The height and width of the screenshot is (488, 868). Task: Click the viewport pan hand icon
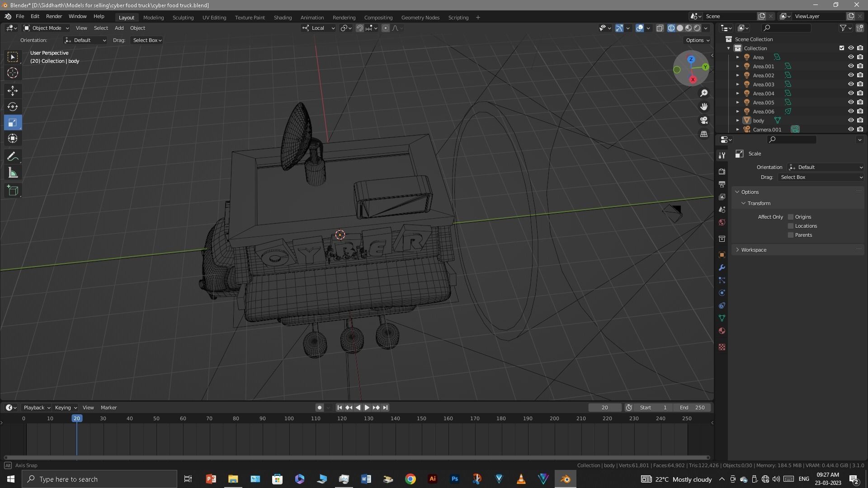pos(704,107)
